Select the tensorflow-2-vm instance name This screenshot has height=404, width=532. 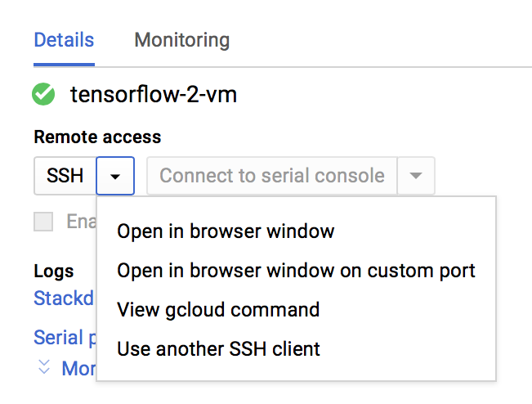[154, 95]
